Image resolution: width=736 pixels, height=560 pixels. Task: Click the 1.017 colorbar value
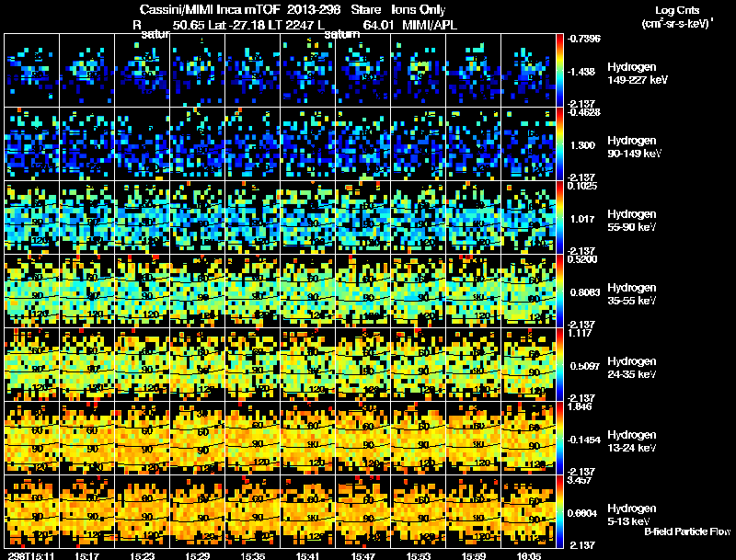[582, 219]
